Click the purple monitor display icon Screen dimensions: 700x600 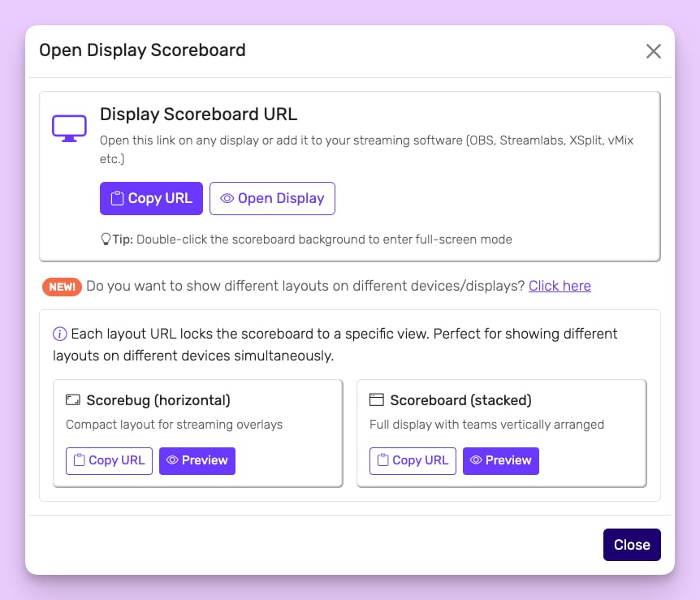69,128
